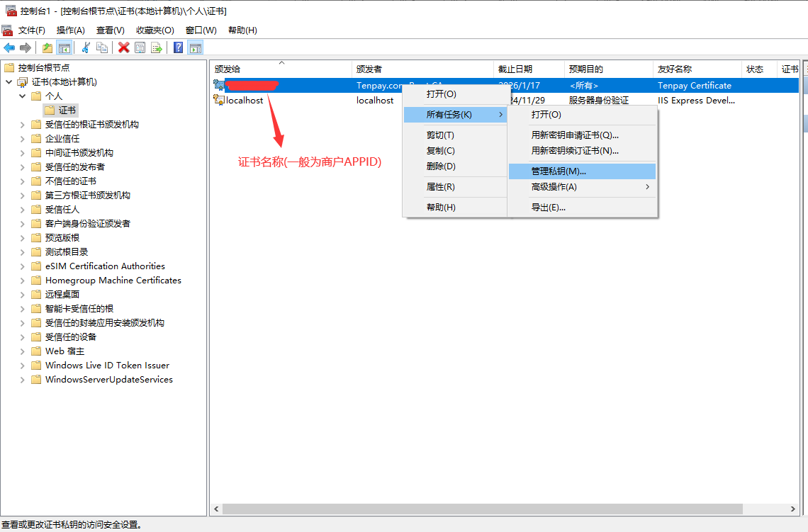808x532 pixels.
Task: Sort by 预期目的 column header
Action: click(x=609, y=69)
